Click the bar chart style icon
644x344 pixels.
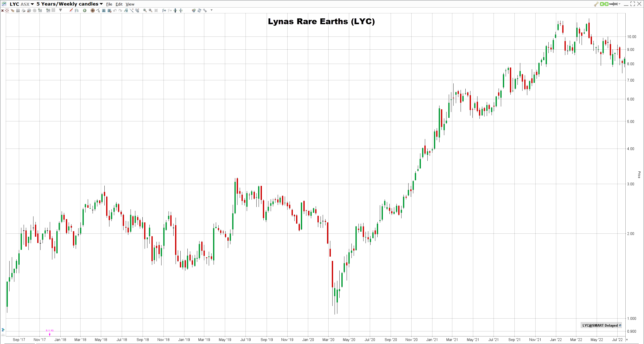(77, 10)
